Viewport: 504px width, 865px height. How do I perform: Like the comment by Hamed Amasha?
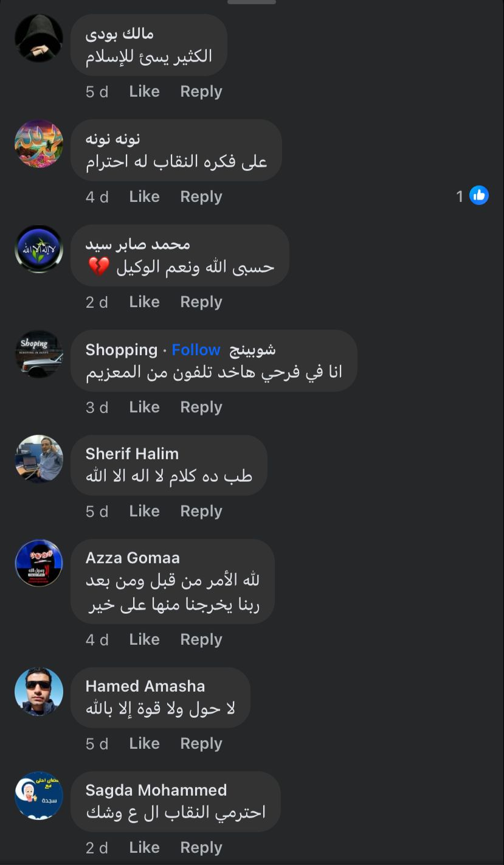(x=144, y=744)
